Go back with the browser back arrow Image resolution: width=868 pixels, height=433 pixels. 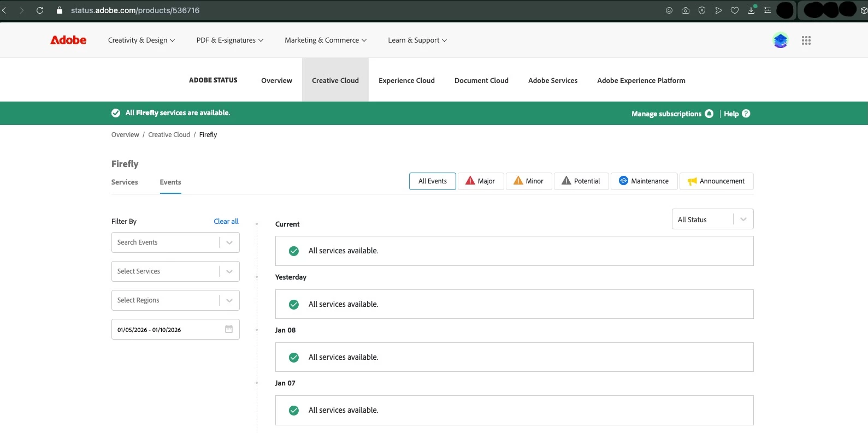pyautogui.click(x=4, y=10)
